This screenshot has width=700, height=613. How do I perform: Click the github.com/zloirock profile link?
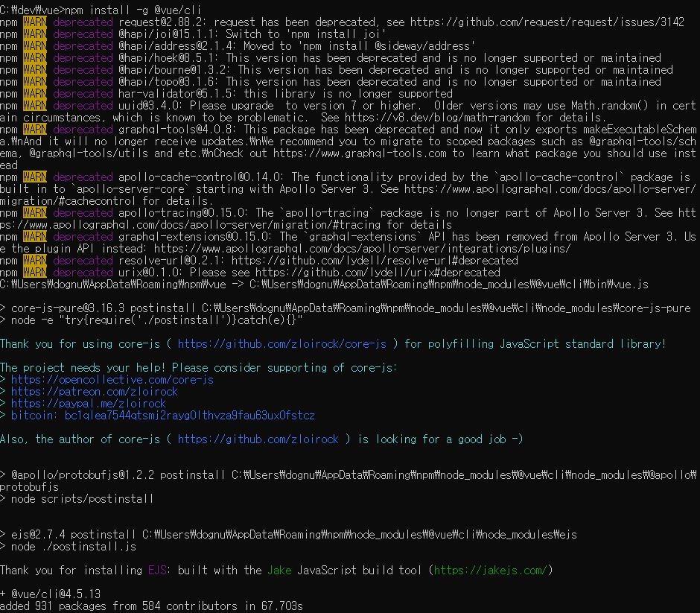tap(258, 439)
